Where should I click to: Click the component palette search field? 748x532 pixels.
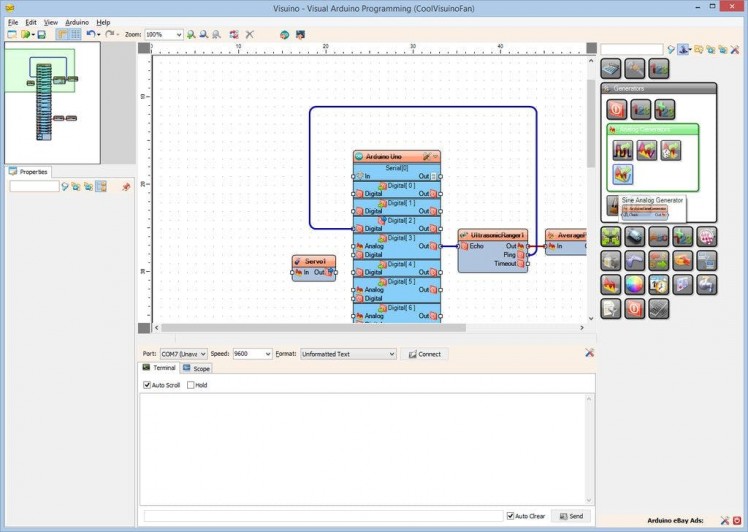pyautogui.click(x=631, y=48)
